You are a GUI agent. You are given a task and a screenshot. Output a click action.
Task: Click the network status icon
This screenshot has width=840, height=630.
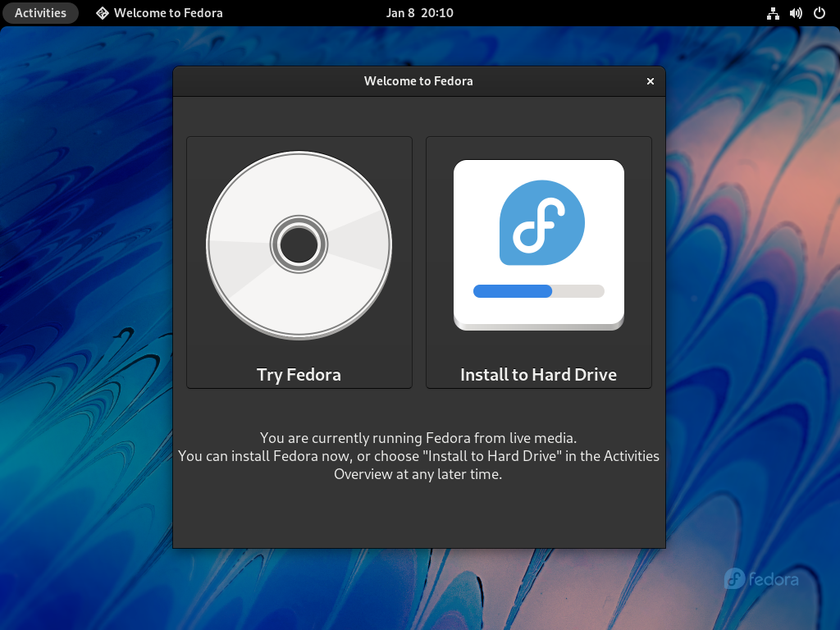(x=773, y=13)
